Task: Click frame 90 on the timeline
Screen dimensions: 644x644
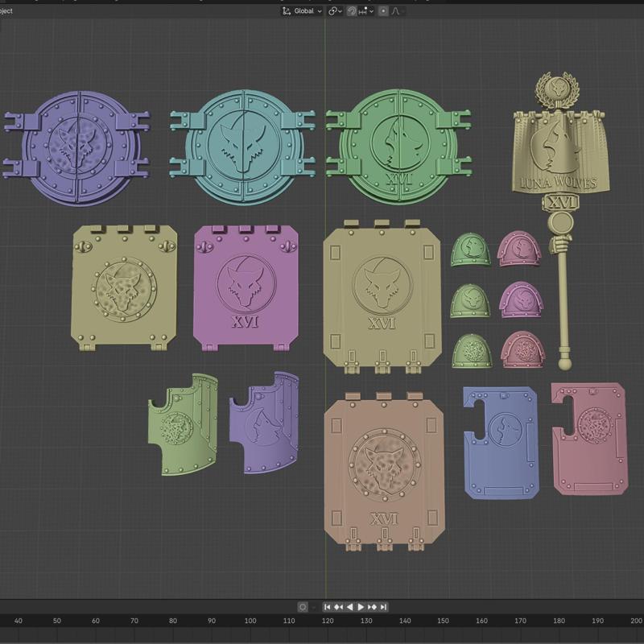Action: click(212, 621)
